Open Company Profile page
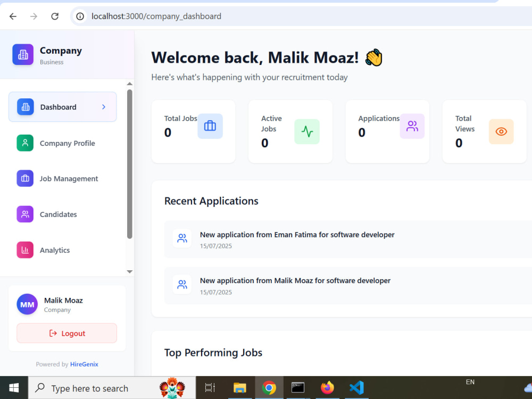This screenshot has height=399, width=532. click(x=62, y=143)
